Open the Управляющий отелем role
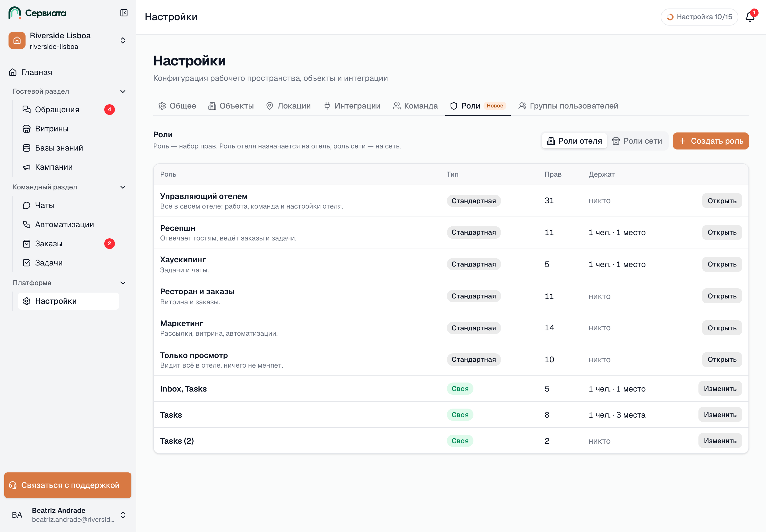The height and width of the screenshot is (532, 766). pyautogui.click(x=722, y=201)
